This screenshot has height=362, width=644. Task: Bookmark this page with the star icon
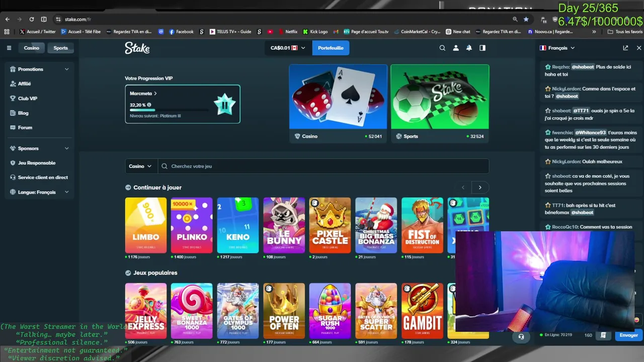coord(526,19)
